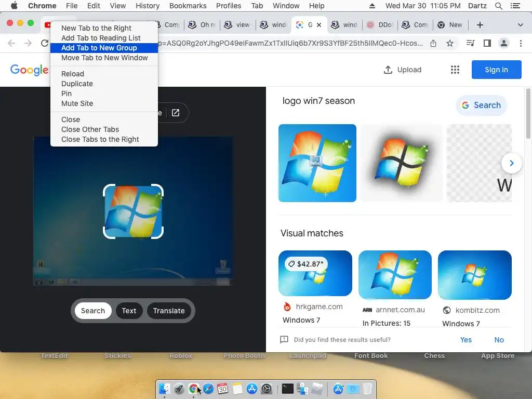Screen dimensions: 532x399
Task: Choose Close Tabs to the Right
Action: coord(104,139)
